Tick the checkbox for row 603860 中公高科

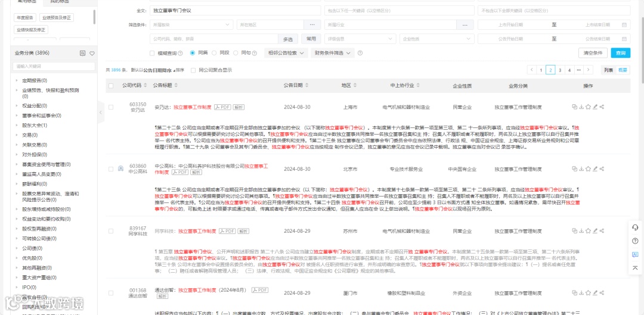pyautogui.click(x=111, y=169)
